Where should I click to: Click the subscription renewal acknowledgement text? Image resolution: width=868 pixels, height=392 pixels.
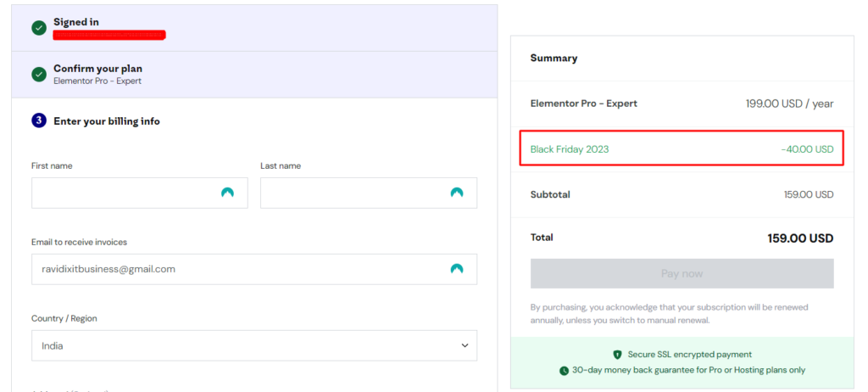(x=670, y=314)
